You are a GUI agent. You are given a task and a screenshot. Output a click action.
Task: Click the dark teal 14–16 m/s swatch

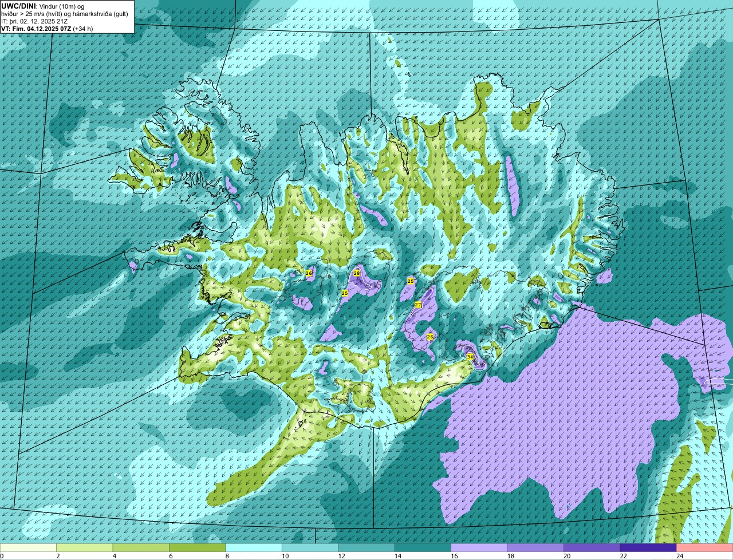(x=423, y=547)
